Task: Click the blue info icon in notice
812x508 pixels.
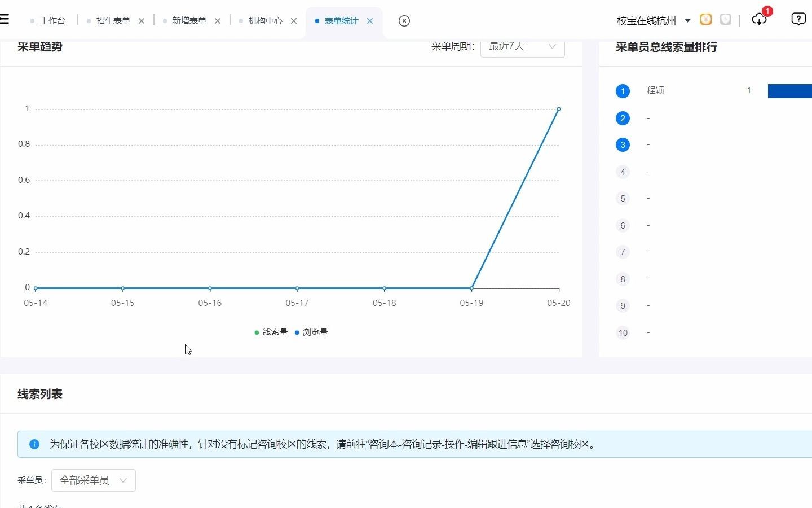Action: 34,444
